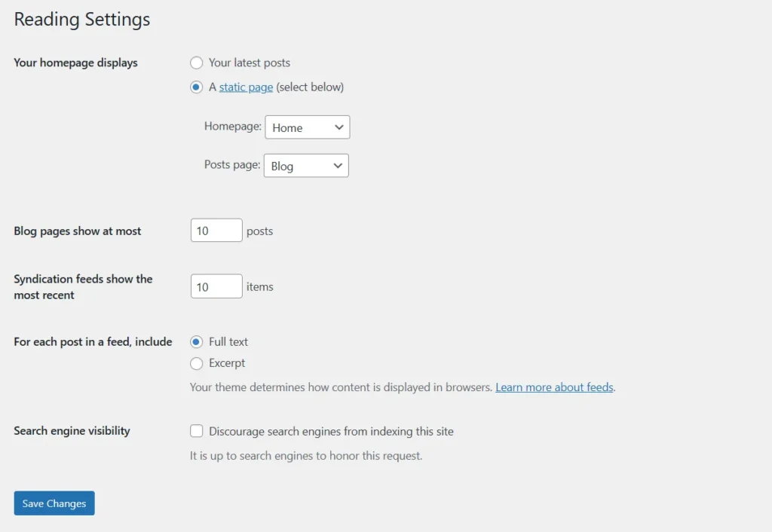772x532 pixels.
Task: Click the Posts page dropdown chevron arrow
Action: point(336,165)
